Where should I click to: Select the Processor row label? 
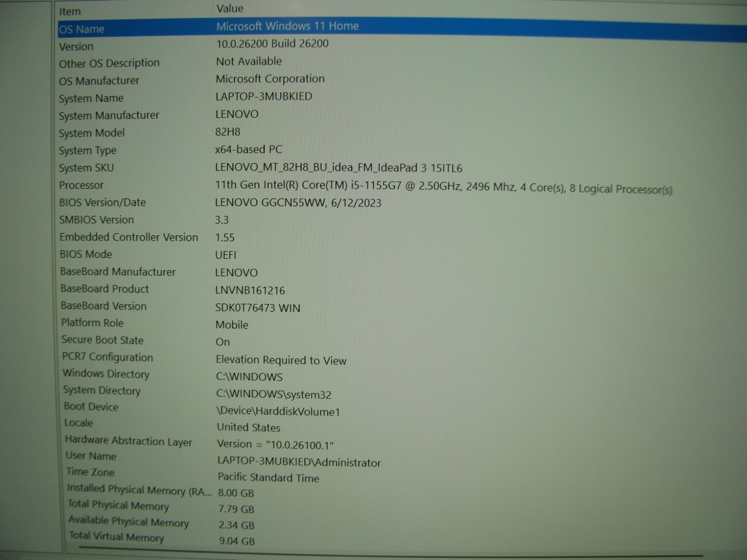point(81,185)
